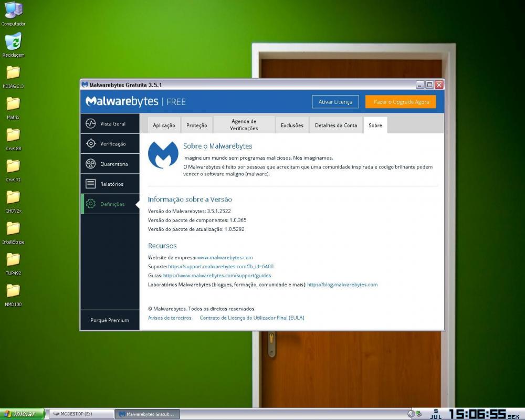Click the Definições gear icon
Screen dimensions: 525x420
(91, 204)
